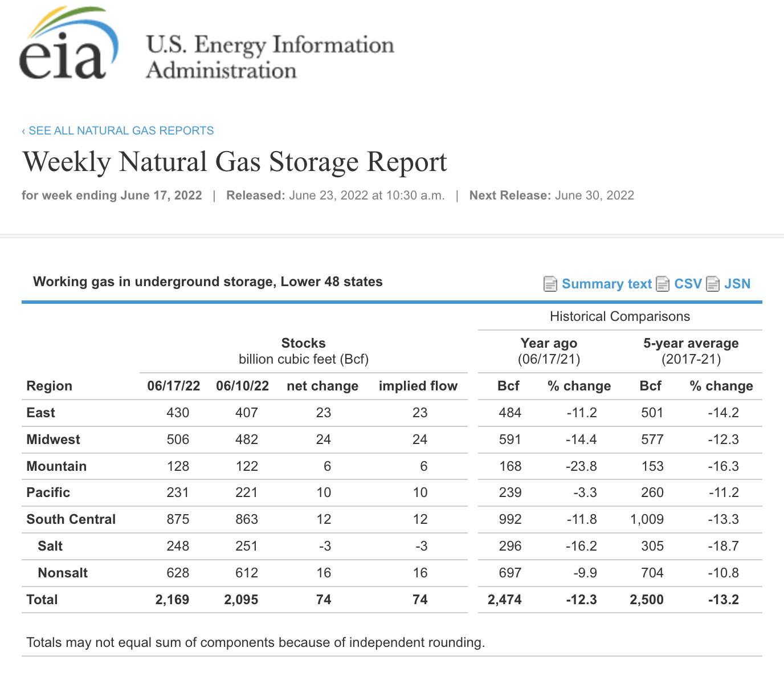Click the Weekly Natural Gas Storage Report heading
The height and width of the screenshot is (676, 784).
(x=235, y=162)
